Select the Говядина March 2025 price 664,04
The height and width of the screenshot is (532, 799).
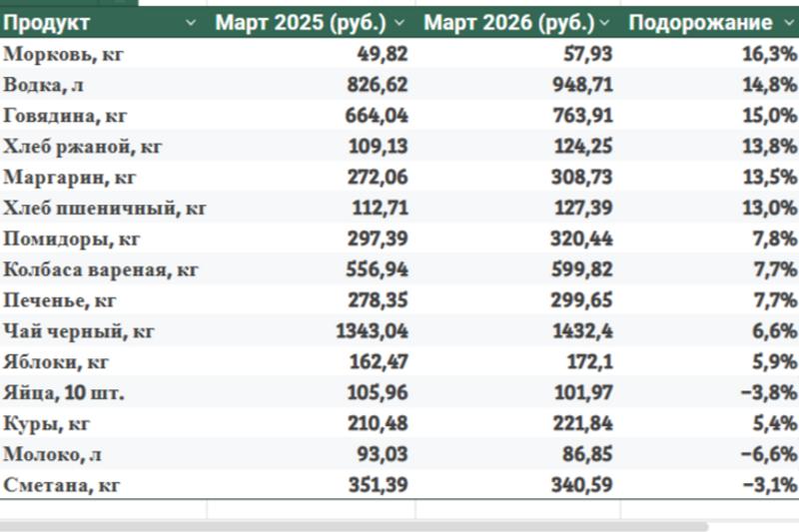374,116
